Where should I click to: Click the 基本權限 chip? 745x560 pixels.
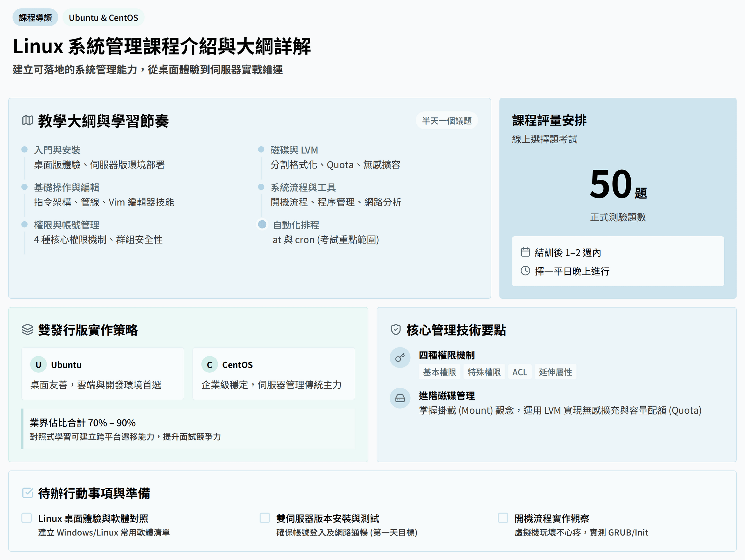pos(439,372)
